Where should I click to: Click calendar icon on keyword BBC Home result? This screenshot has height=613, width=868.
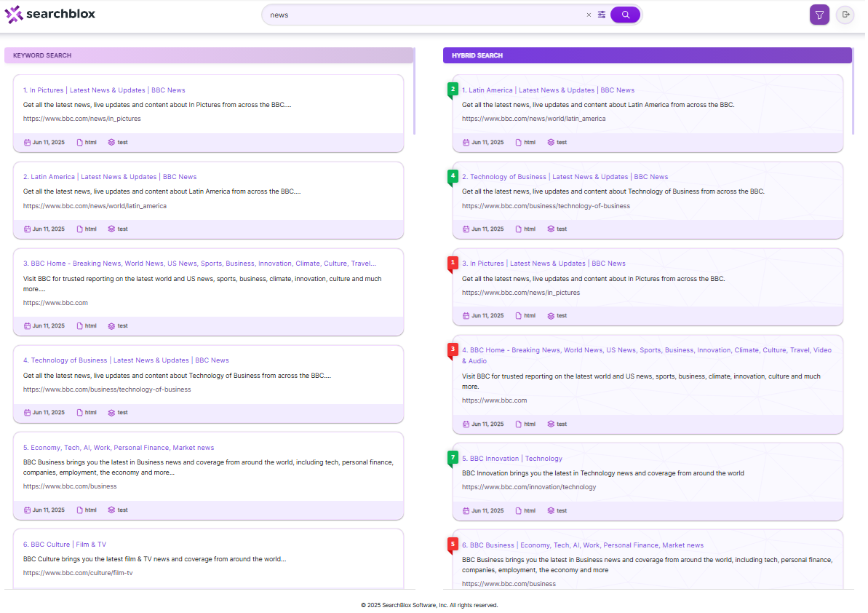[27, 327]
